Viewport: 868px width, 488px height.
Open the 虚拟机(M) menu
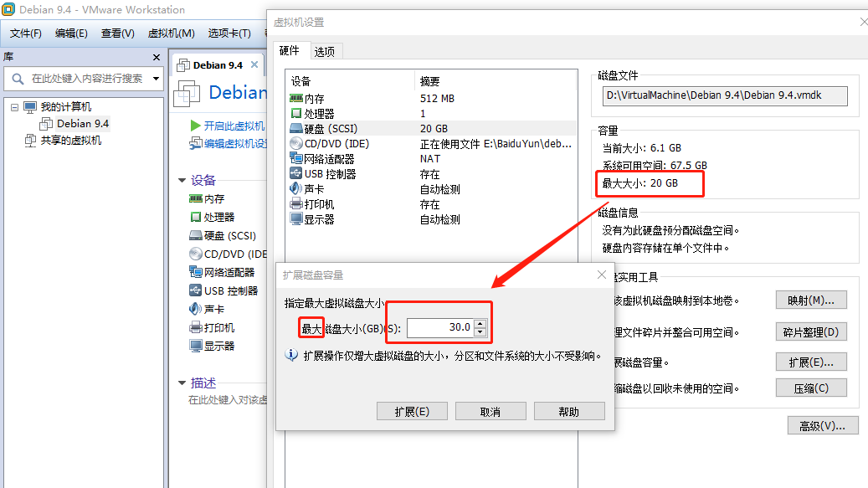tap(171, 33)
